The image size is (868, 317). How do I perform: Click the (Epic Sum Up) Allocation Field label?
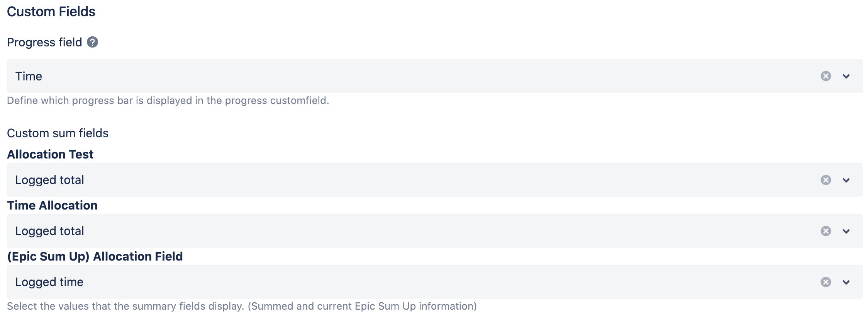tap(95, 256)
